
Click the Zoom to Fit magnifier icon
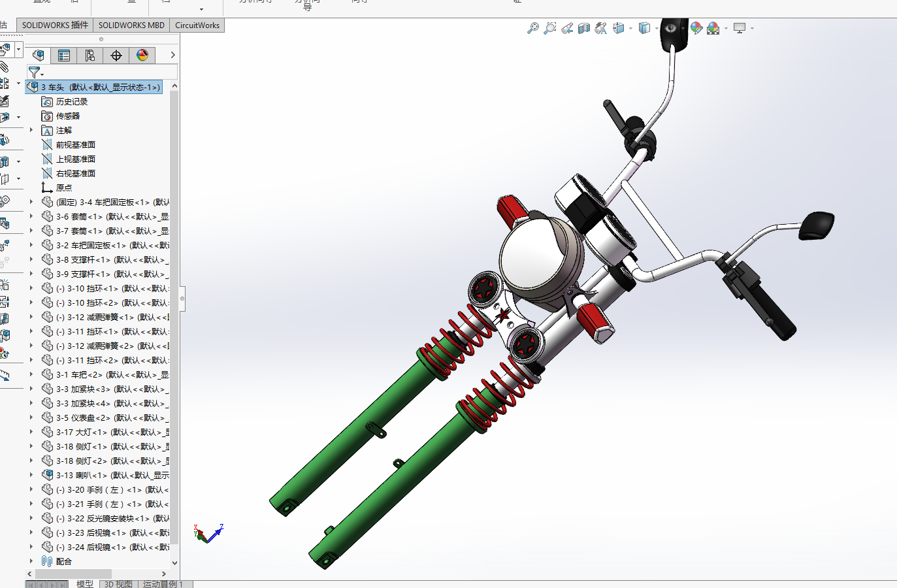[x=533, y=28]
